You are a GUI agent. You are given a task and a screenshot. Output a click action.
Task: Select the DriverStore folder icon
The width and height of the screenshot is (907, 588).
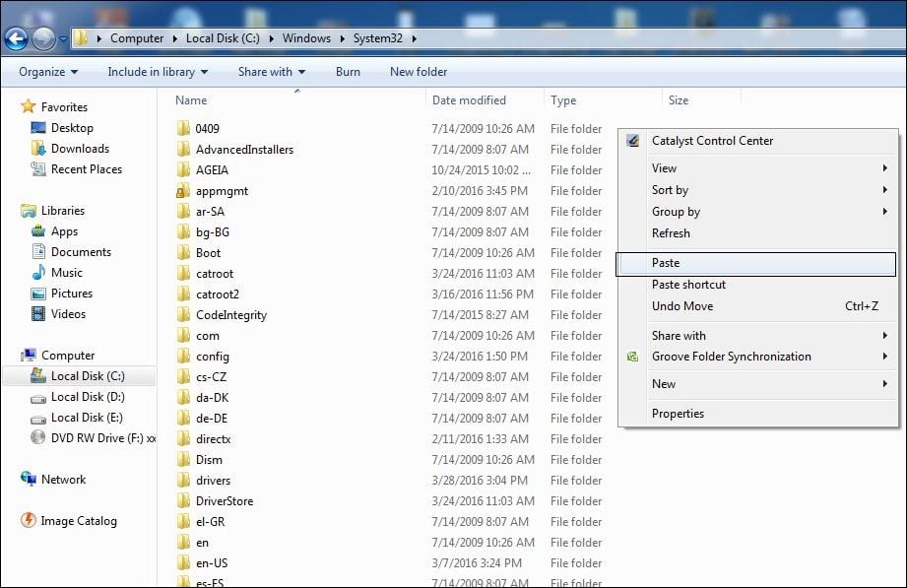(x=183, y=500)
